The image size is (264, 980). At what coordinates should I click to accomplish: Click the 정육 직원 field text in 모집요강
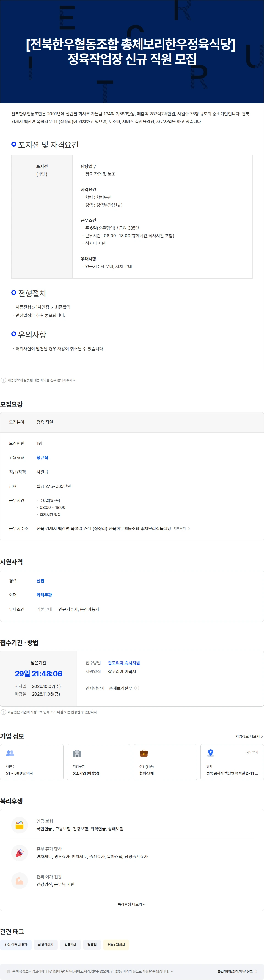pyautogui.click(x=45, y=422)
